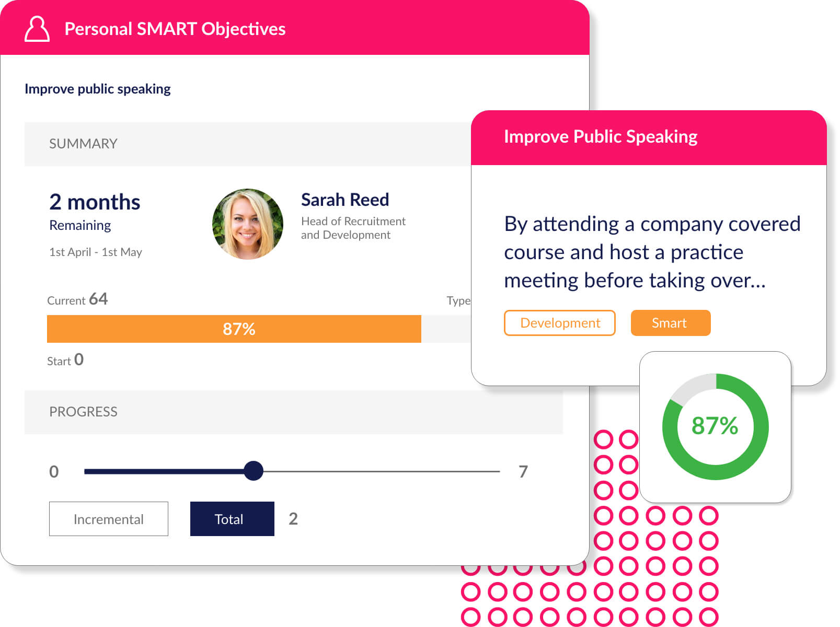Screen dimensions: 840x627
Task: Click the Improve Public Speaking card header
Action: (649, 137)
